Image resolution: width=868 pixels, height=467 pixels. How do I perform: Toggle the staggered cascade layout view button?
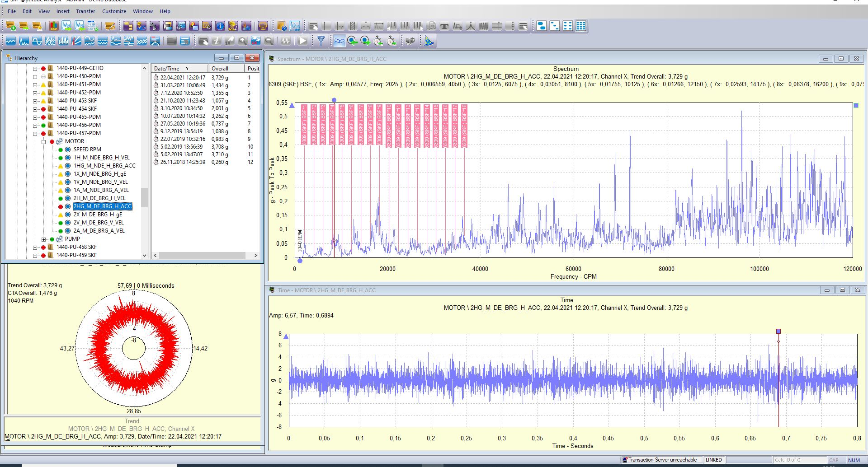coord(555,26)
